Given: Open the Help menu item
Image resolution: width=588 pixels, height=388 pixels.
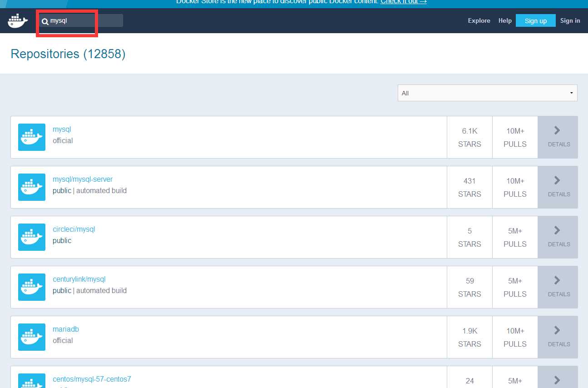Looking at the screenshot, I should (505, 20).
